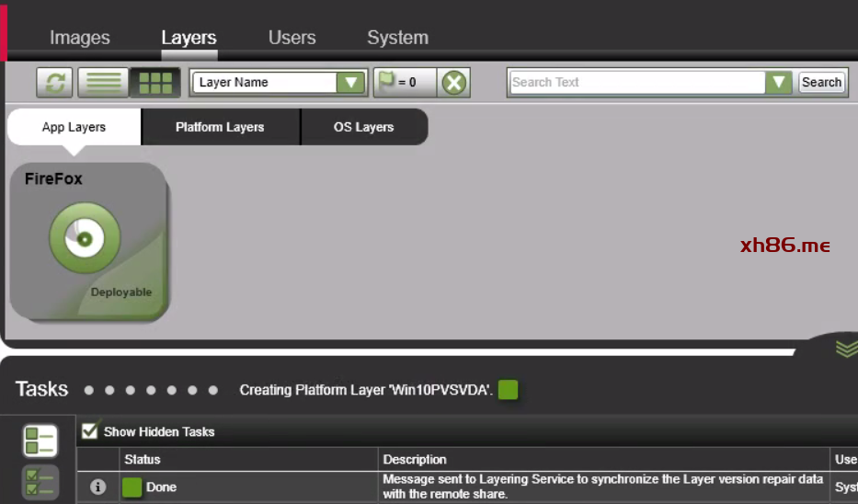The width and height of the screenshot is (858, 504).
Task: Switch to Platform Layers tab
Action: [x=220, y=127]
